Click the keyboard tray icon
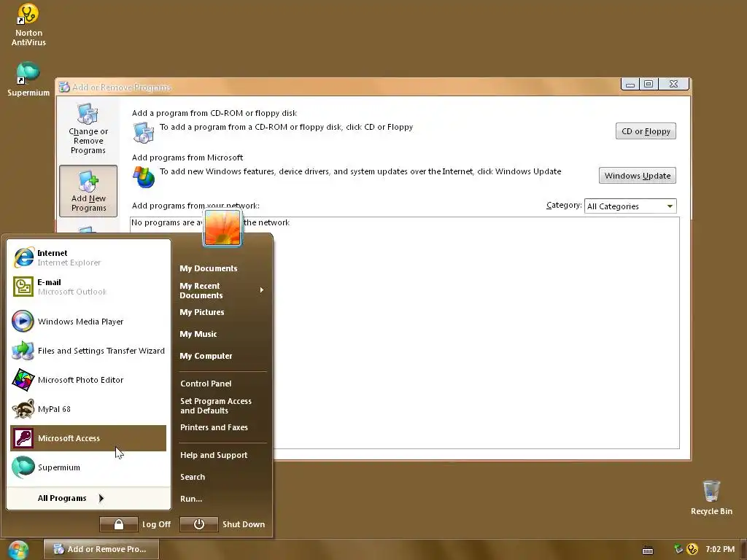Viewport: 747px width, 560px height. pos(648,550)
